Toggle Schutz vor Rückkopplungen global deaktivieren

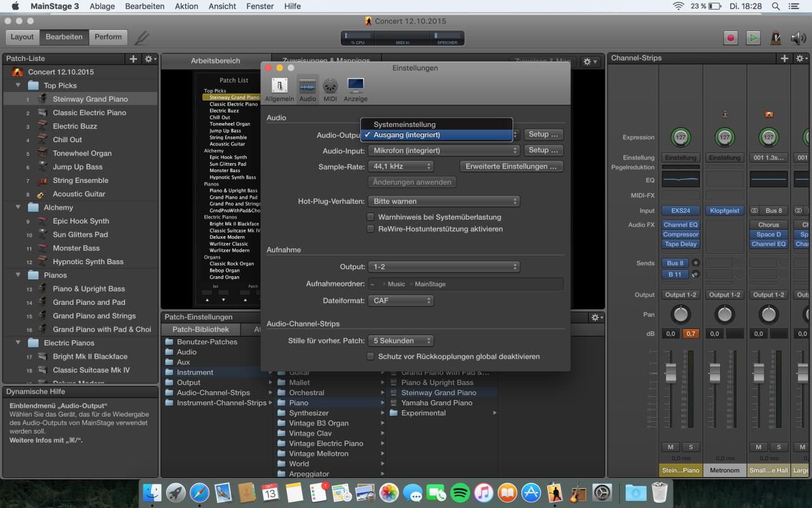click(371, 357)
